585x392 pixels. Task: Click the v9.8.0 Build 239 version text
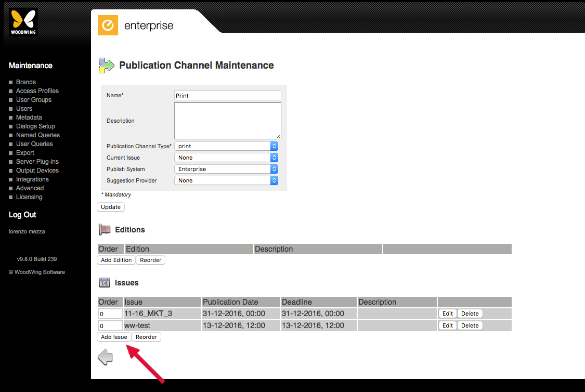[x=37, y=259]
